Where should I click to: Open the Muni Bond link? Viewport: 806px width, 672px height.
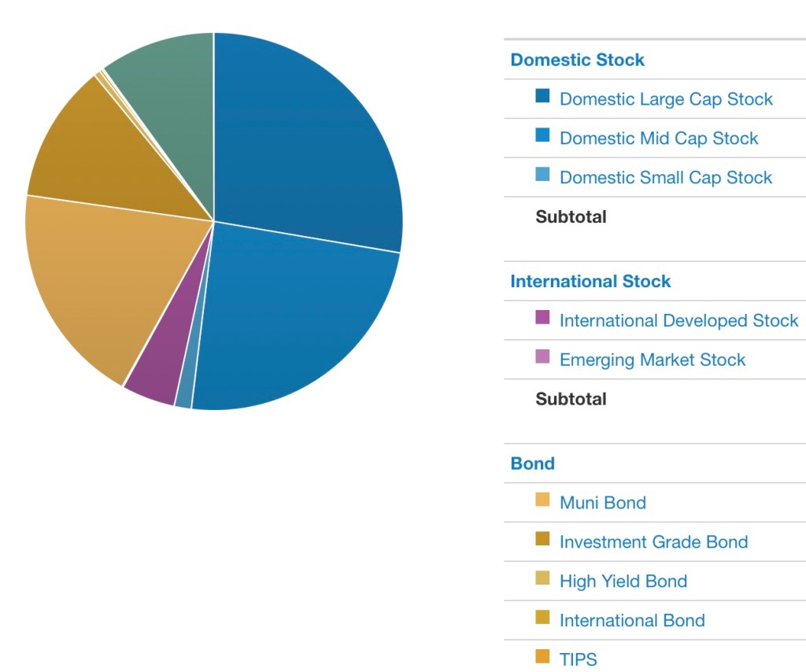[x=602, y=503]
